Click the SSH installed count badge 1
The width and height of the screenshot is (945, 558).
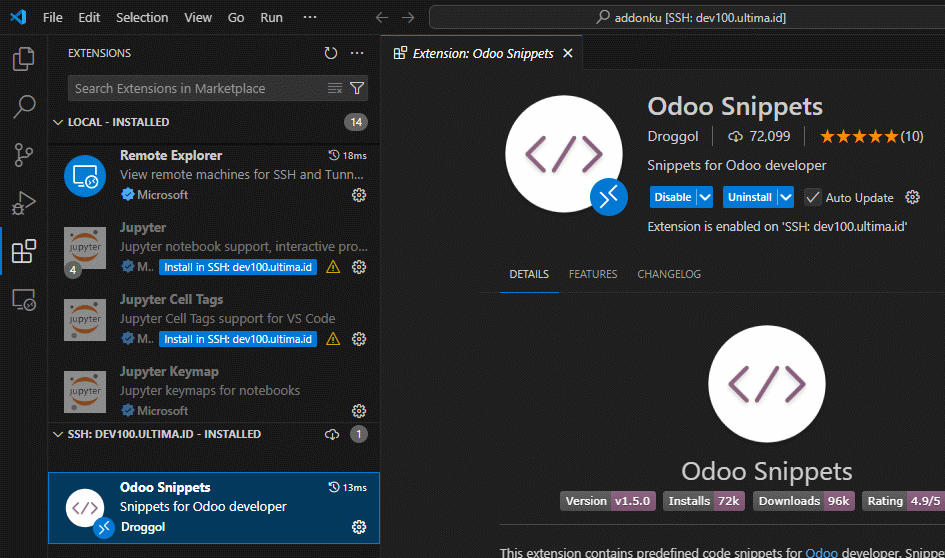(359, 434)
